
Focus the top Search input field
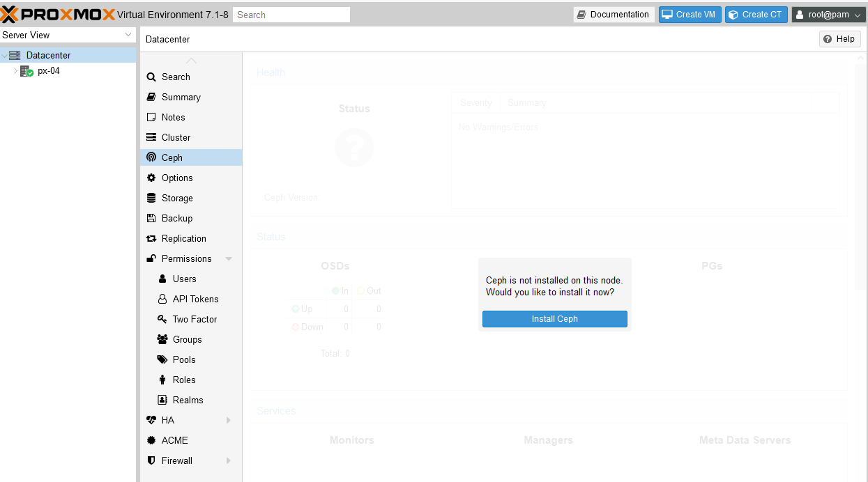[x=291, y=15]
